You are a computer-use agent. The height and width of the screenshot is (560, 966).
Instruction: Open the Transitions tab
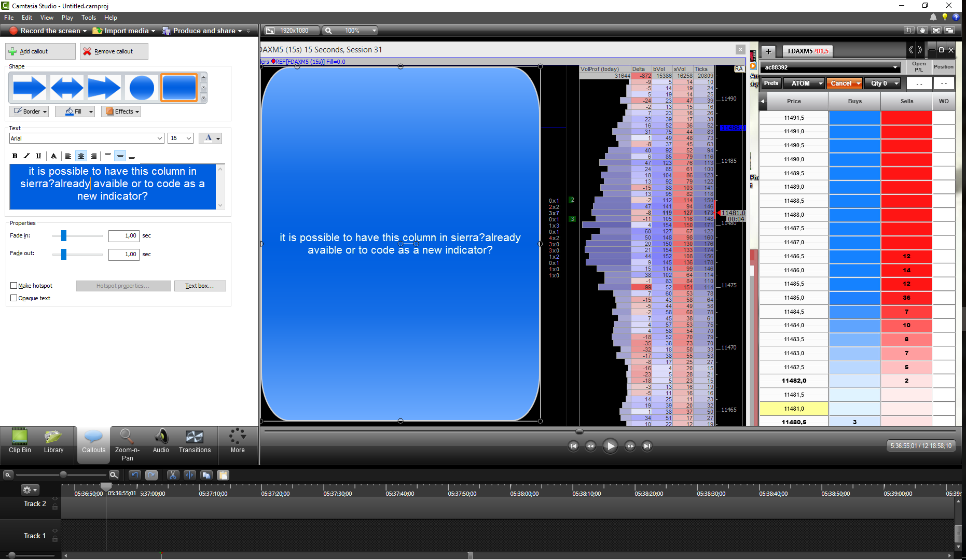pos(195,441)
